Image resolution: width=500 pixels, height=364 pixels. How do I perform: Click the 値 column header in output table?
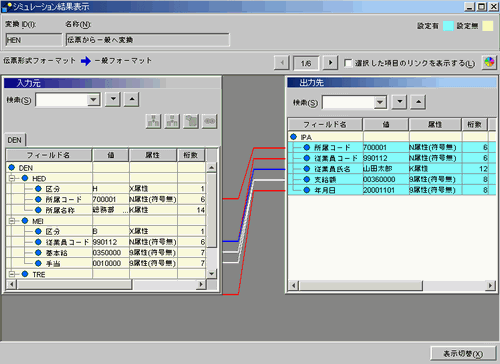coord(386,124)
